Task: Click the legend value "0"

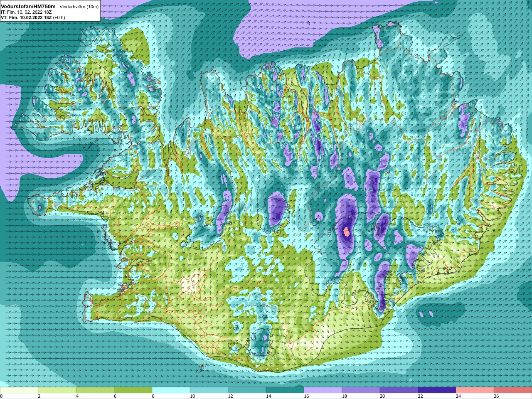Action: (x=1, y=396)
